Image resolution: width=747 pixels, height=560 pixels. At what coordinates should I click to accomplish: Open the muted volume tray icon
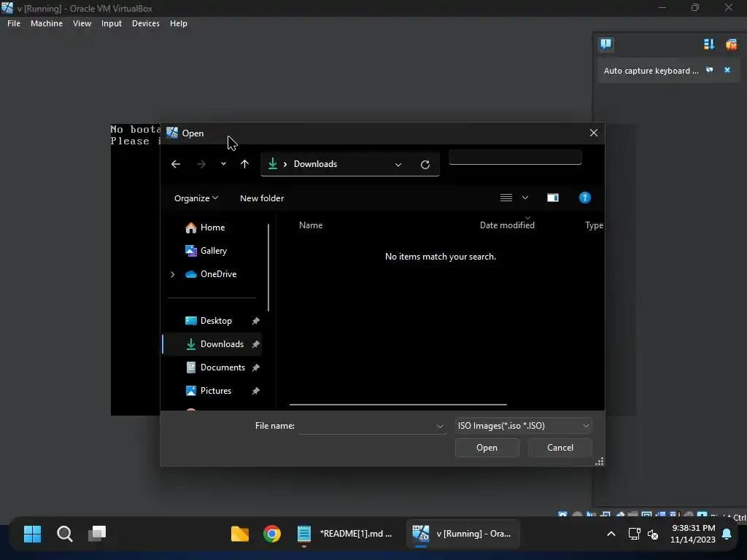[653, 534]
